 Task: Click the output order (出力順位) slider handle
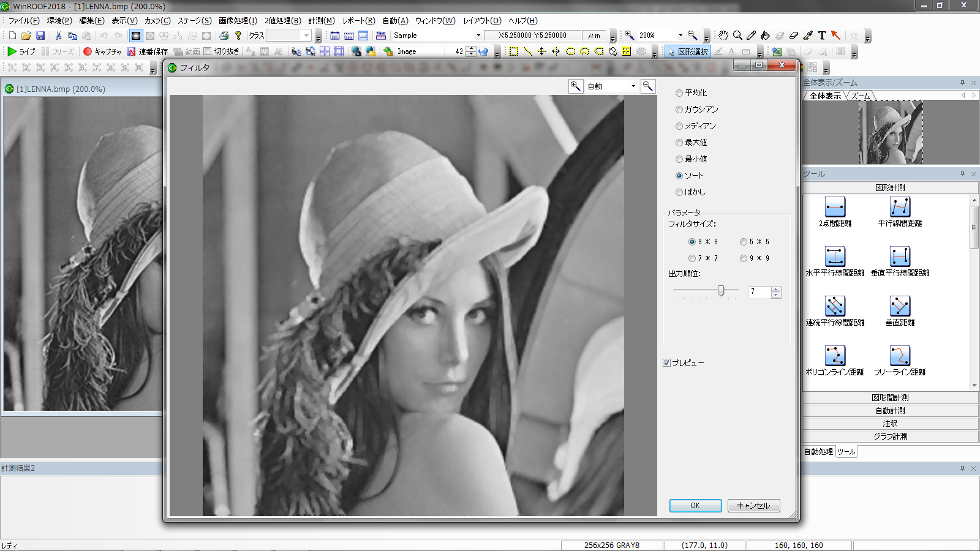[721, 290]
